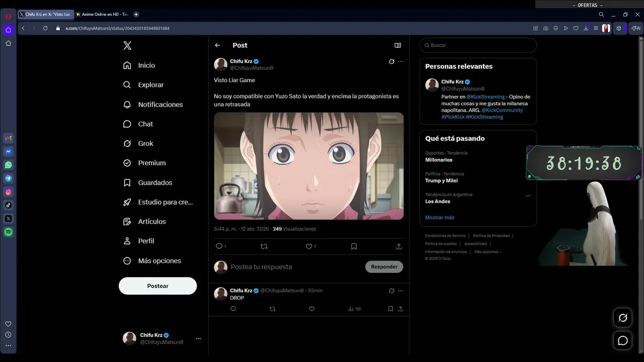
Task: Open the user profile avatar in browser toolbar
Action: (606, 28)
